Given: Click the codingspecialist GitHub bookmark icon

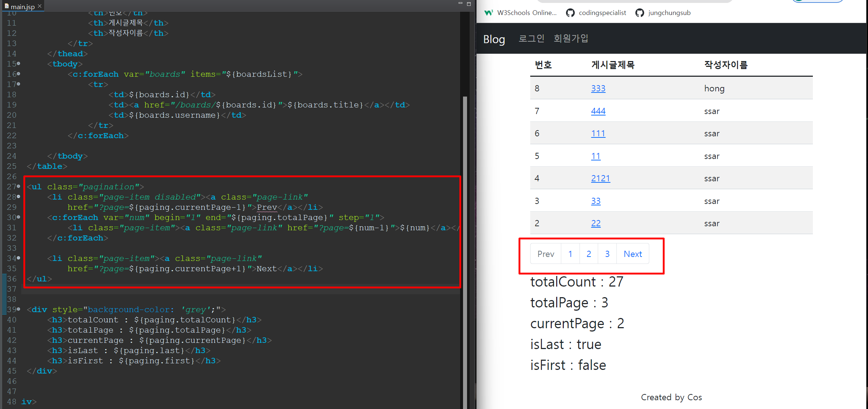Looking at the screenshot, I should coord(570,13).
